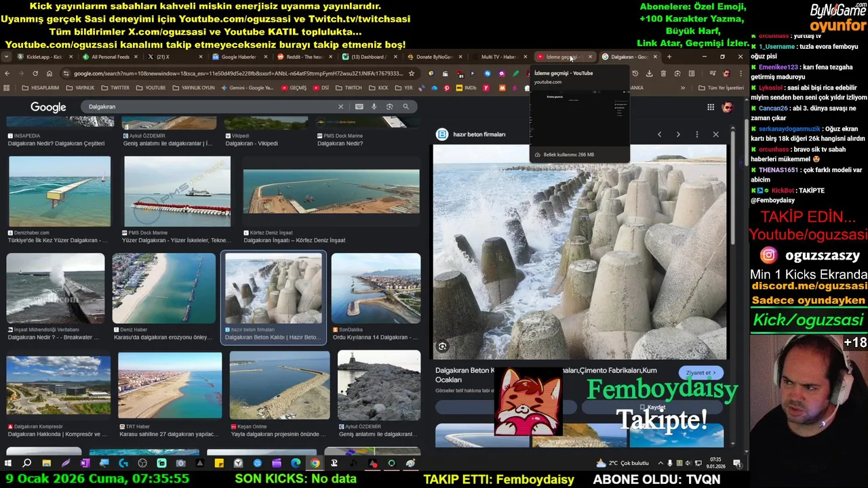
Task: Open KICK bookmarks folder
Action: (379, 87)
